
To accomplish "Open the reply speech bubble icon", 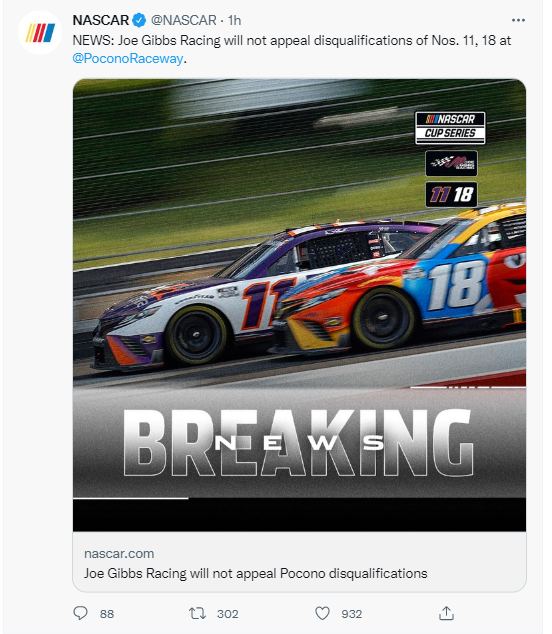I will pyautogui.click(x=80, y=613).
